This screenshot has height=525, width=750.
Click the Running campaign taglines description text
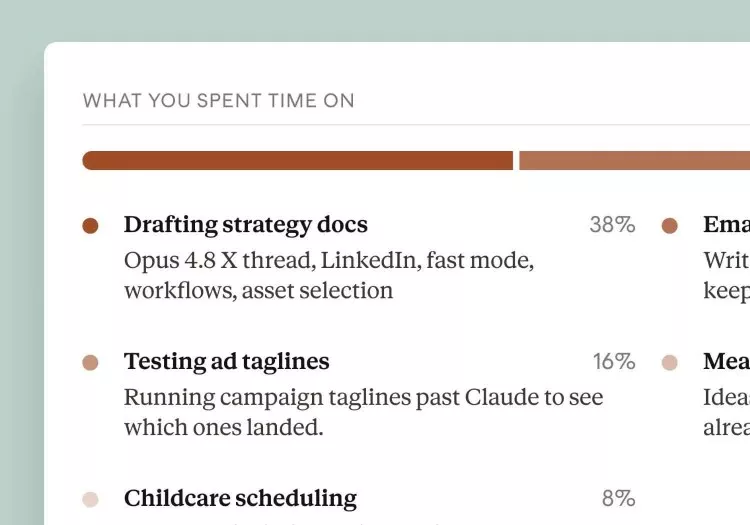click(364, 412)
